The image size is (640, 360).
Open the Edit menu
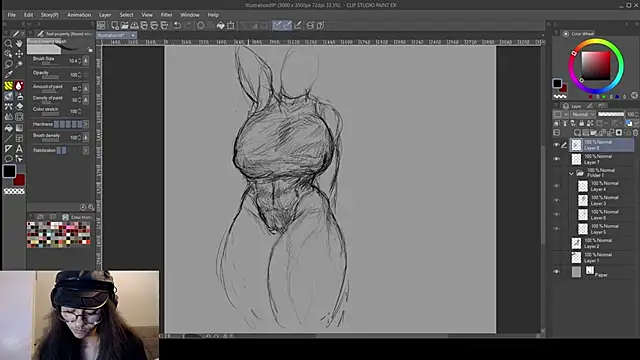(28, 15)
